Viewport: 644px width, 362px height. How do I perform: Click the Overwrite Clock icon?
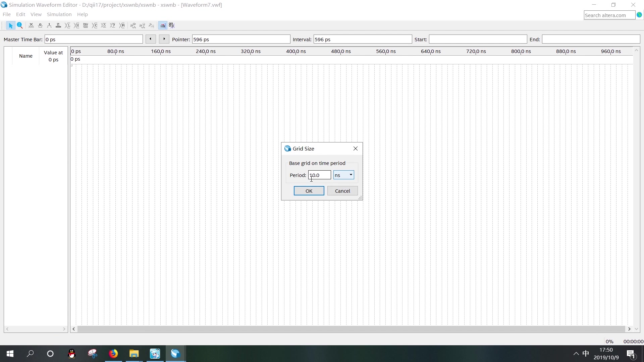point(104,25)
